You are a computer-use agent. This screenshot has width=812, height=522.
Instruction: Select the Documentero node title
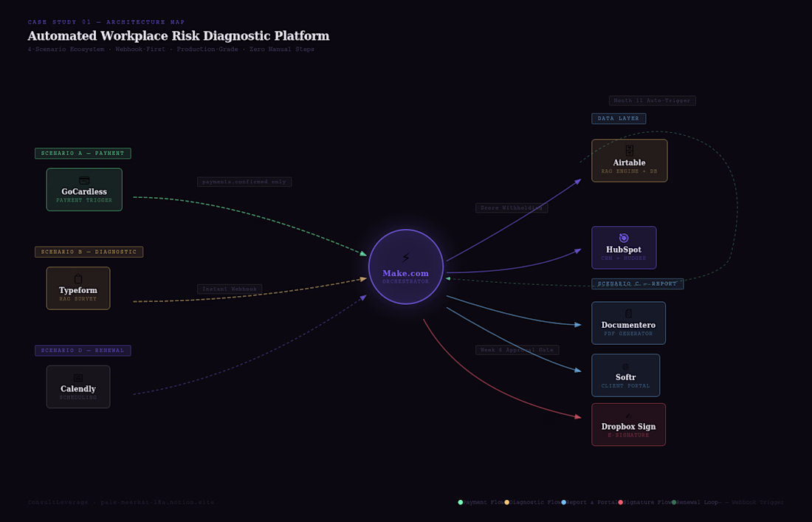coord(628,325)
